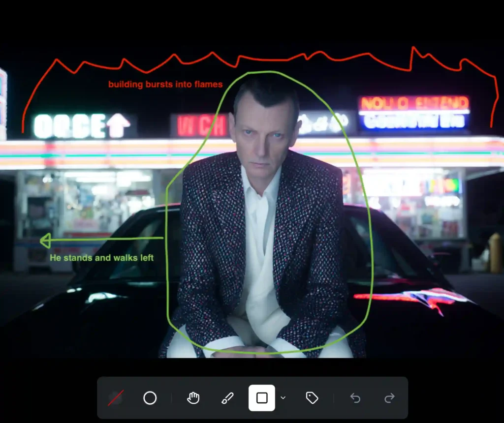Screen dimensions: 504x423
Task: Click the 'building bursts into flames' label
Action: [165, 85]
